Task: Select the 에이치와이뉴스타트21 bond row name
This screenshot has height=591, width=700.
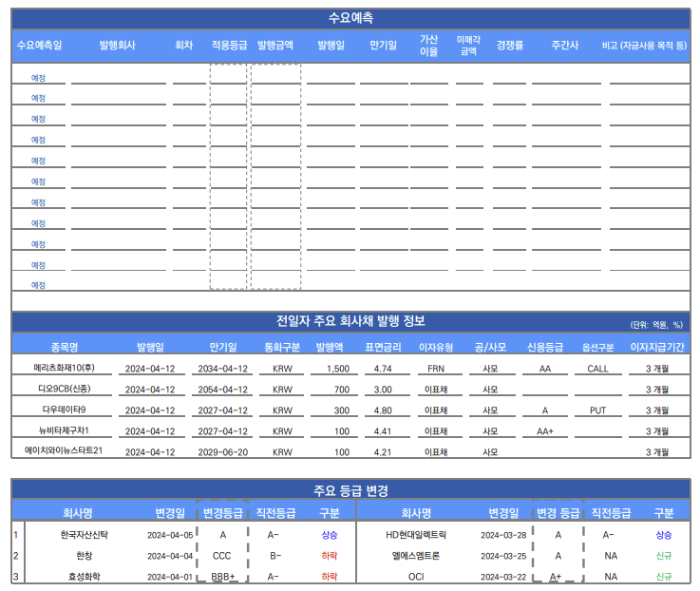Action: click(64, 450)
